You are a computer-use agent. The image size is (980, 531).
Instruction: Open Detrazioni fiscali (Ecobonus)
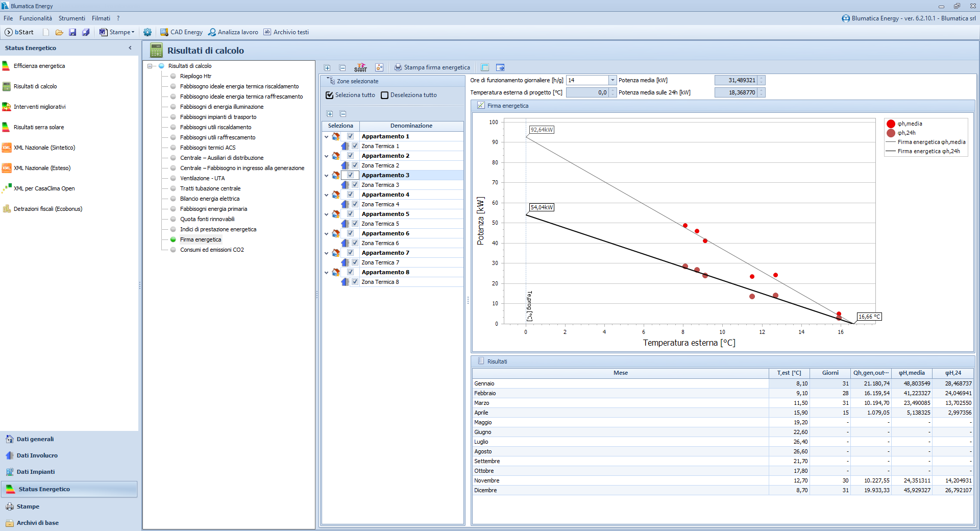(x=48, y=209)
